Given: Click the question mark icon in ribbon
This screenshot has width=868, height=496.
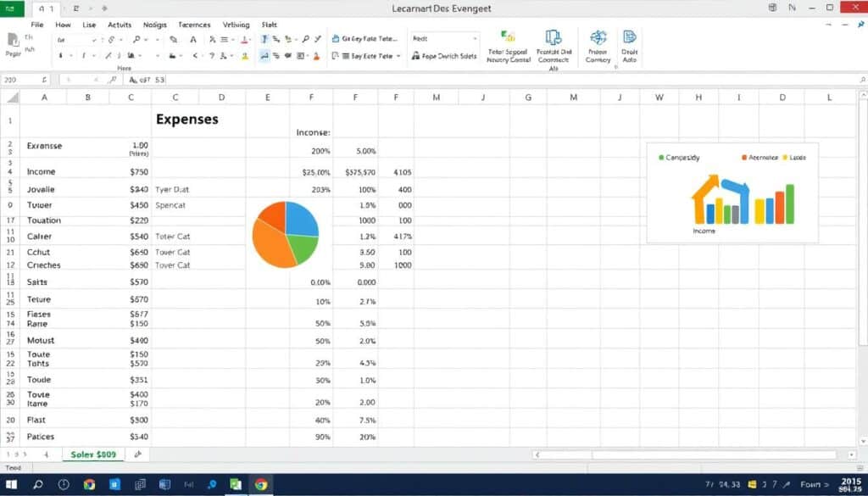Looking at the screenshot, I should point(211,56).
